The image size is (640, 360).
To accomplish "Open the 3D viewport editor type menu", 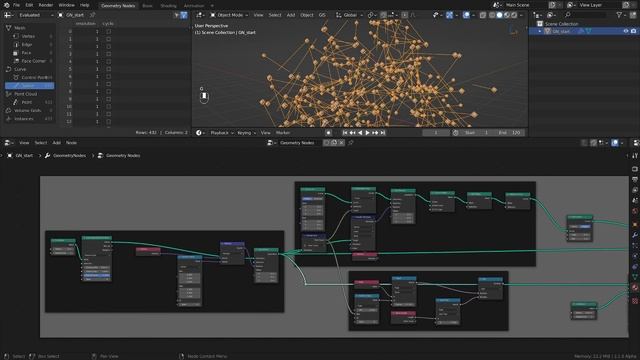I will [200, 15].
